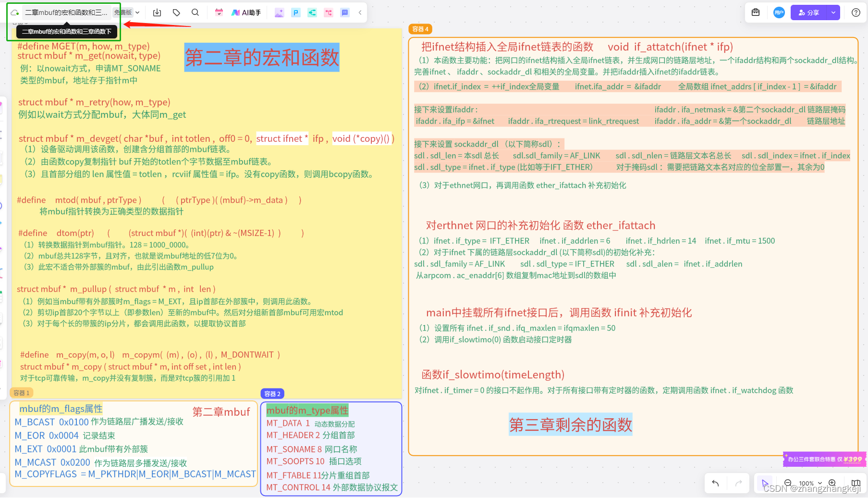Click the document title in the toolbar
This screenshot has width=868, height=498.
(x=66, y=12)
